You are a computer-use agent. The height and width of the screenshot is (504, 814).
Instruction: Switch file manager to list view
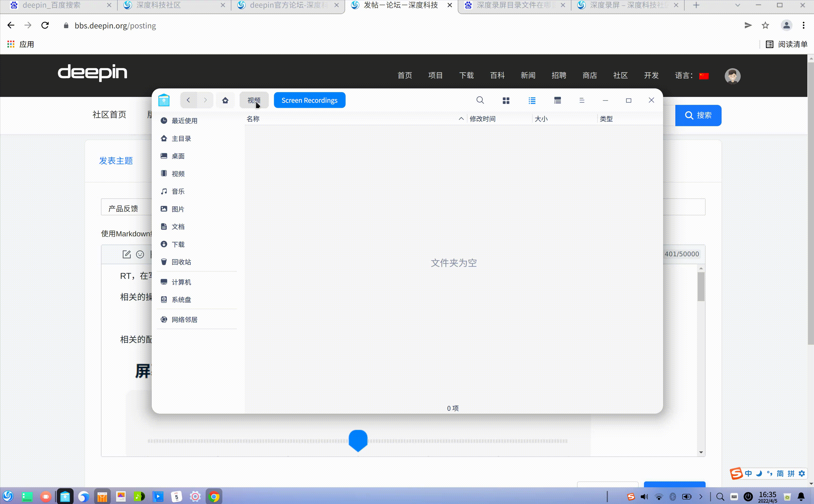532,100
